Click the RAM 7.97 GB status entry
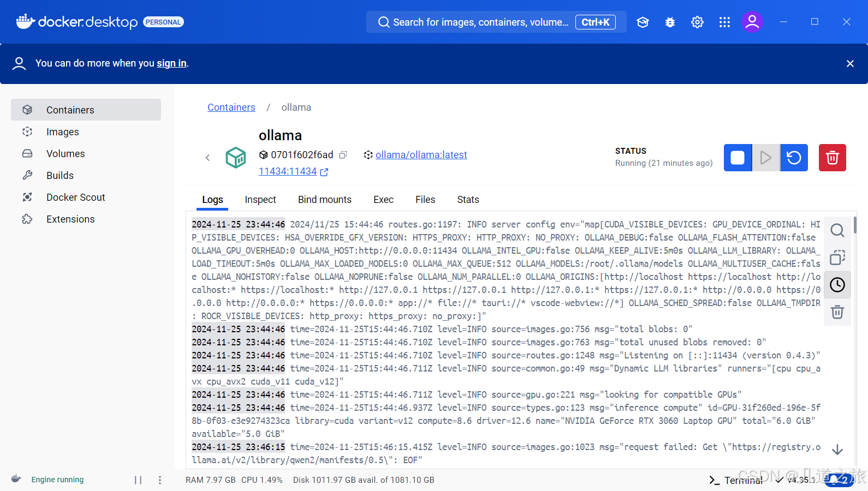This screenshot has width=868, height=491. coord(211,480)
